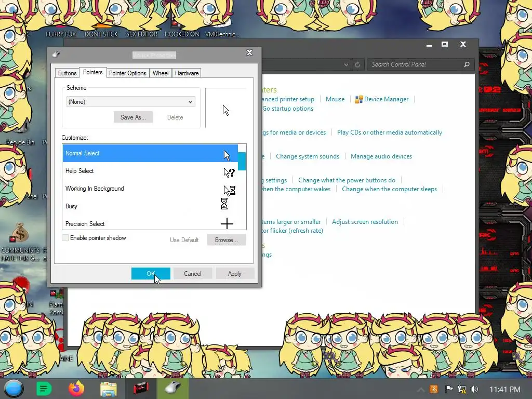The width and height of the screenshot is (532, 399).
Task: Click the Help Select cursor icon
Action: pyautogui.click(x=229, y=172)
